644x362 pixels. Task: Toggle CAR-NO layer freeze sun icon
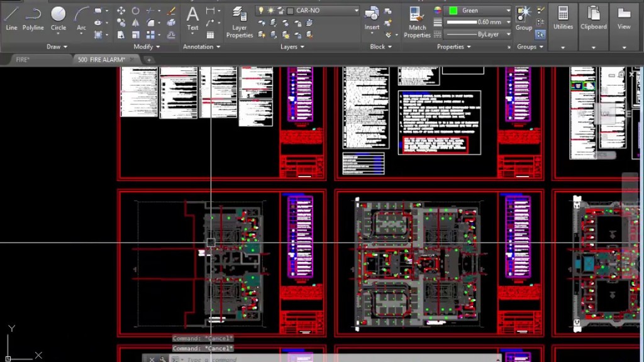270,10
